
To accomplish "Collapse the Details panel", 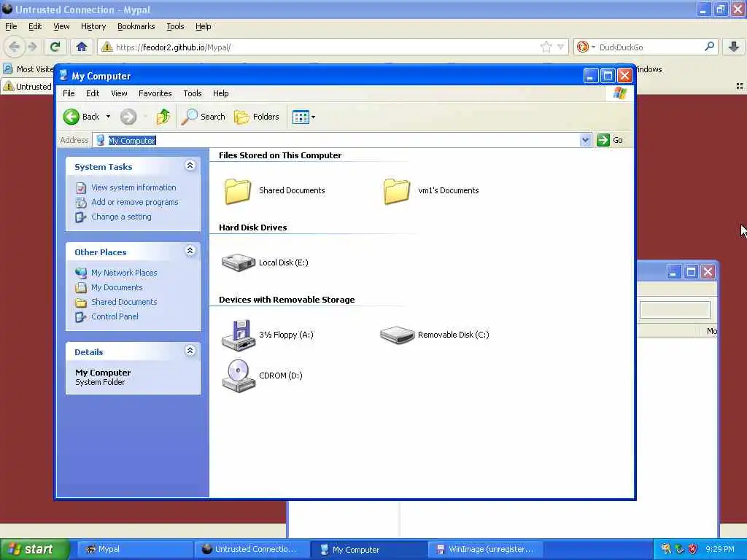I will click(190, 351).
